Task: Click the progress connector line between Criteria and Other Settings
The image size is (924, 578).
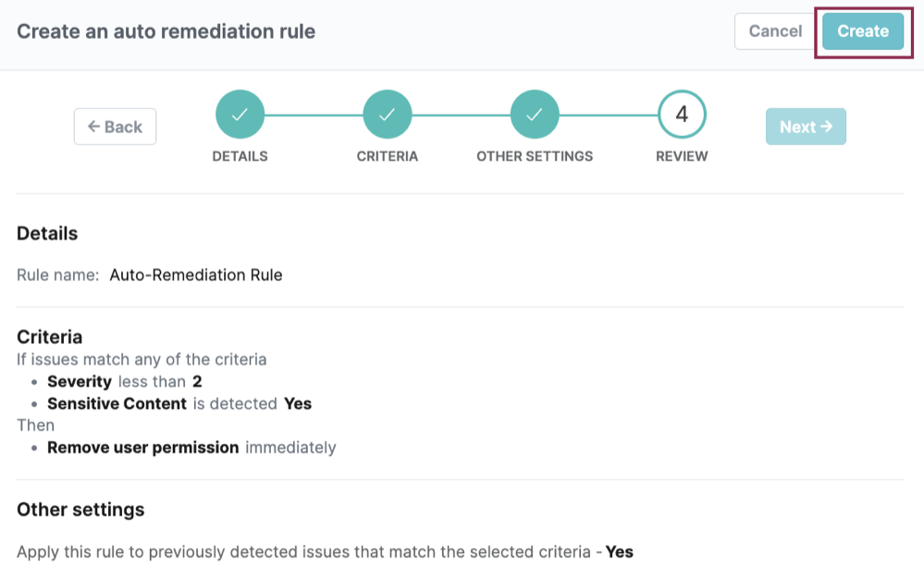Action: click(461, 114)
